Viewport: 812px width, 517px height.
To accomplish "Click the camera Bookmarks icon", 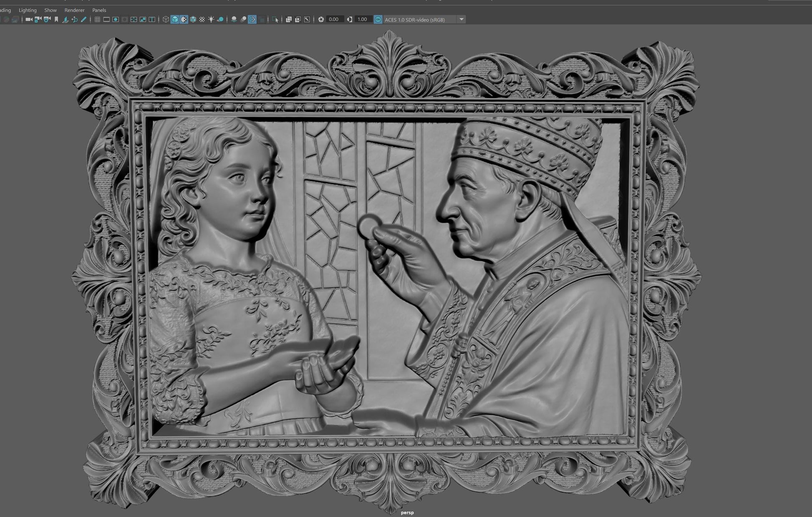I will [x=56, y=19].
